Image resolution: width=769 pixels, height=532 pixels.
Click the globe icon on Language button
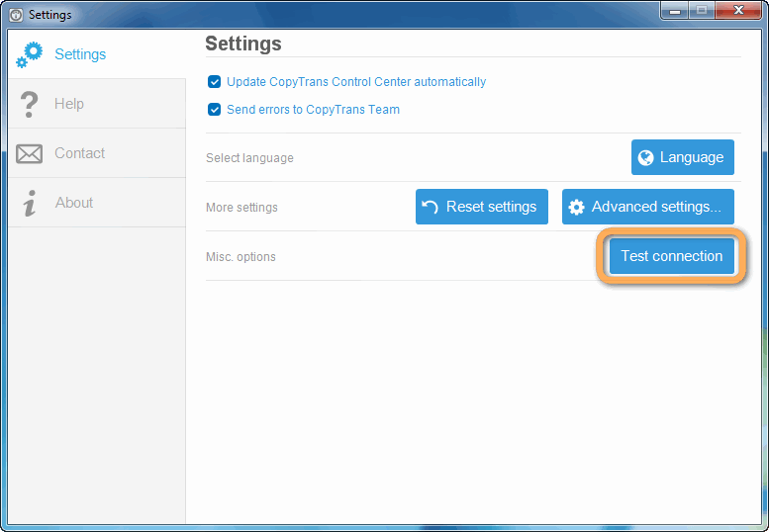(x=646, y=158)
